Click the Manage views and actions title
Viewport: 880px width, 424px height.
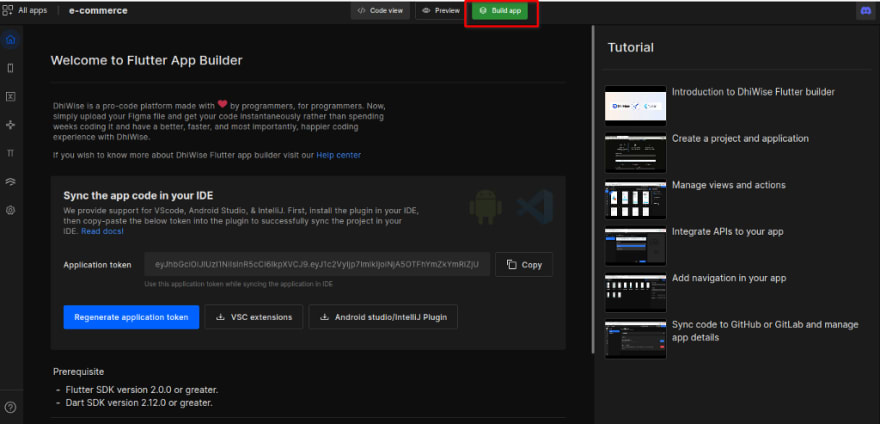[728, 185]
